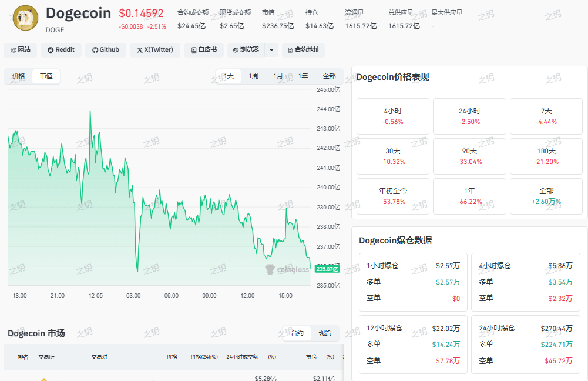588x381 pixels.
Task: Select the 1周 chart range
Action: pyautogui.click(x=254, y=76)
